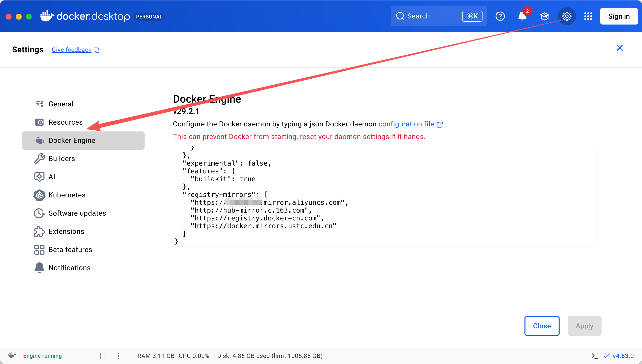Viewport: 642px width, 364px height.
Task: Click inside the daemon JSON editor
Action: pyautogui.click(x=385, y=196)
